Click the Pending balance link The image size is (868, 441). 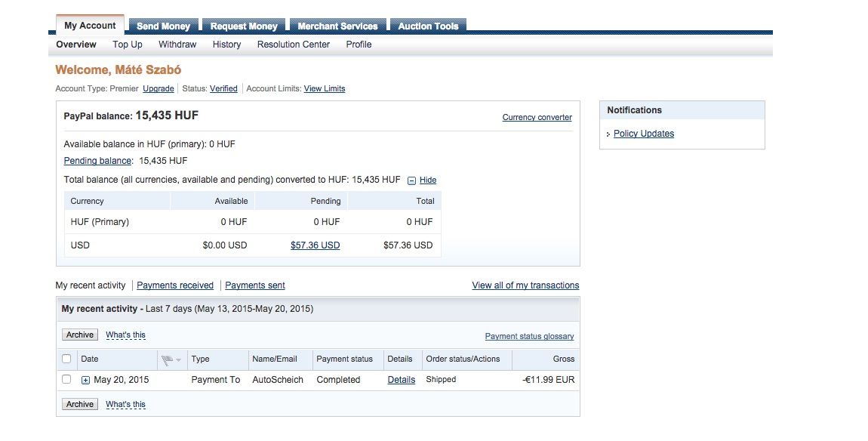pyautogui.click(x=97, y=161)
